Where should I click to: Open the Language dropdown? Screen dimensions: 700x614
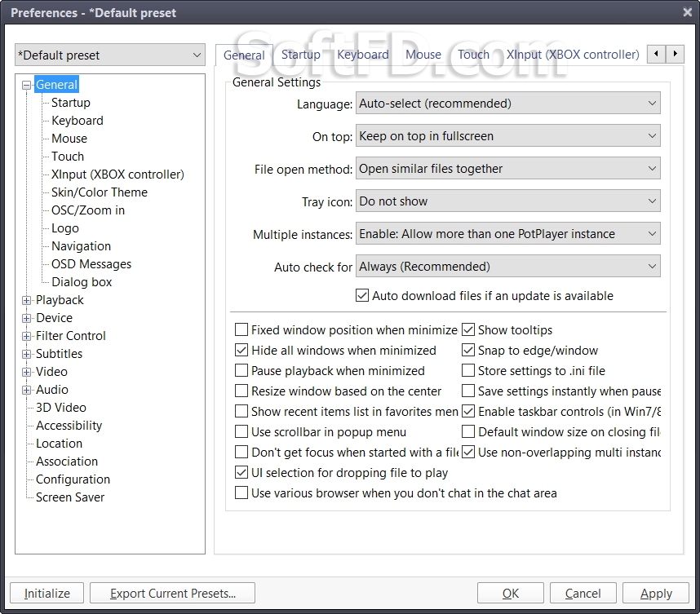tap(508, 104)
